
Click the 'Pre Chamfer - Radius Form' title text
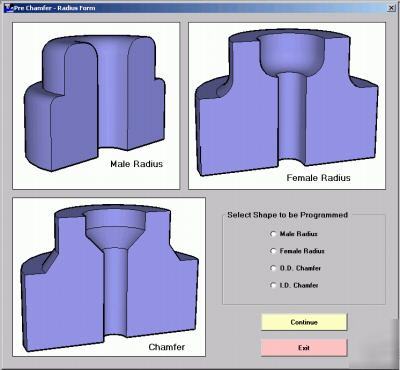pyautogui.click(x=54, y=8)
